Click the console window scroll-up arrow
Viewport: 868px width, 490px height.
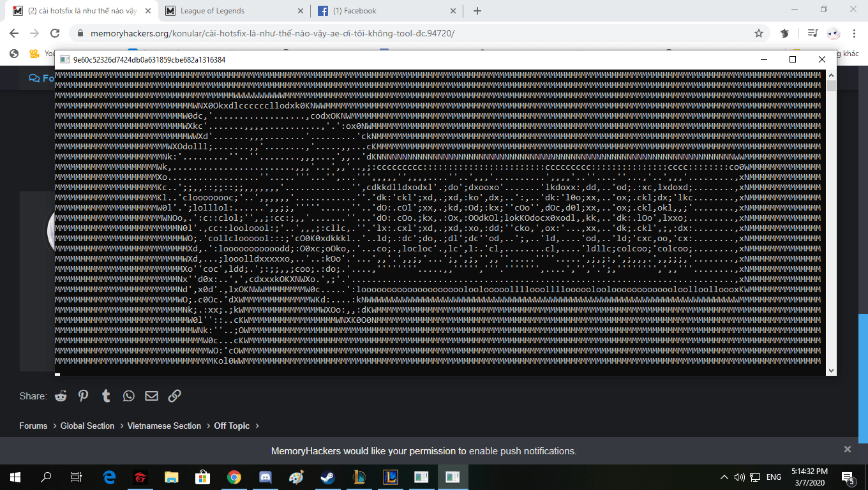pyautogui.click(x=831, y=75)
